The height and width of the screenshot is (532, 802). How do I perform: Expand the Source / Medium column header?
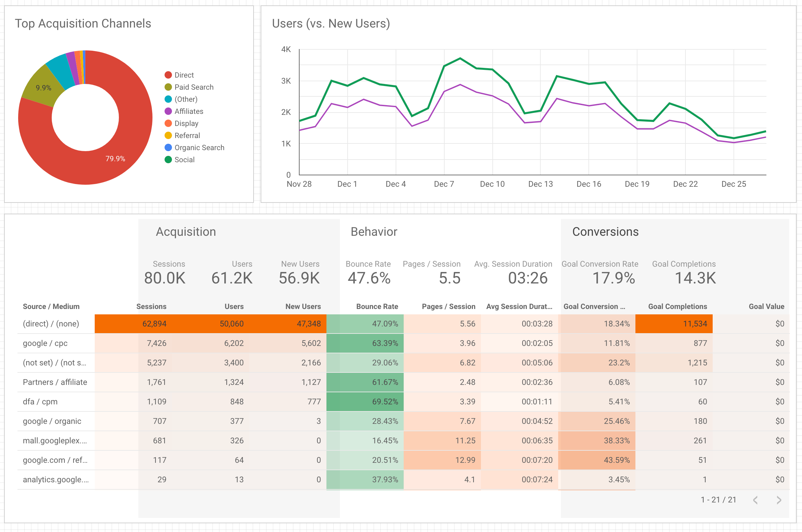point(51,306)
